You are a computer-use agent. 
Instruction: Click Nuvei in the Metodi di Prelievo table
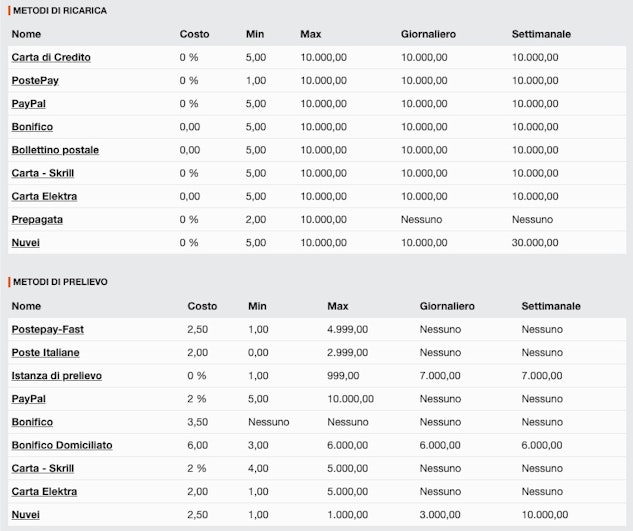point(26,514)
